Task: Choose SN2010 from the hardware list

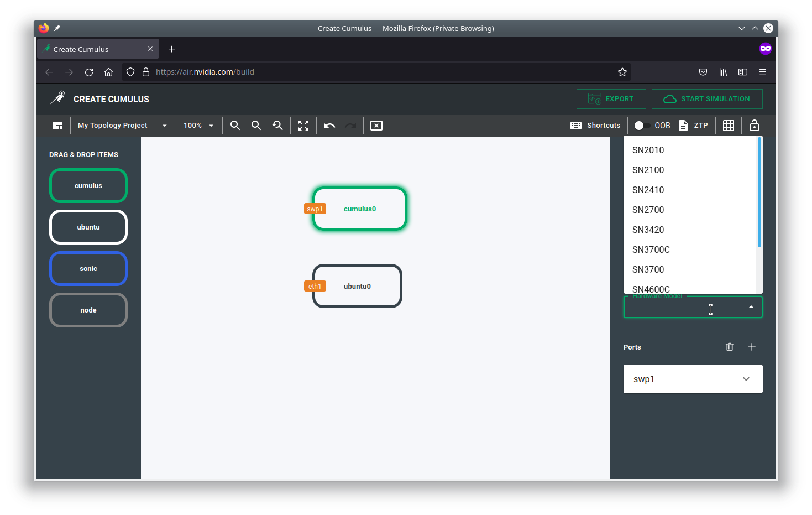Action: pyautogui.click(x=690, y=150)
